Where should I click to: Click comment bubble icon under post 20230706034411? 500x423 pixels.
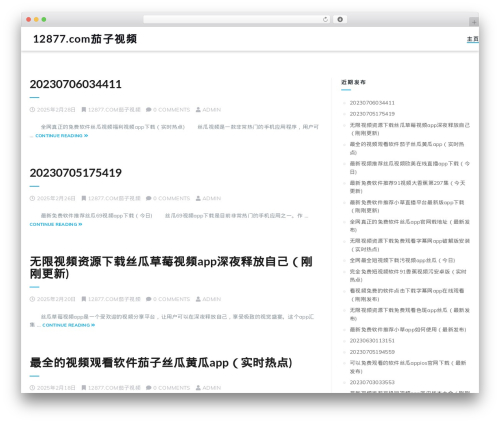click(149, 110)
